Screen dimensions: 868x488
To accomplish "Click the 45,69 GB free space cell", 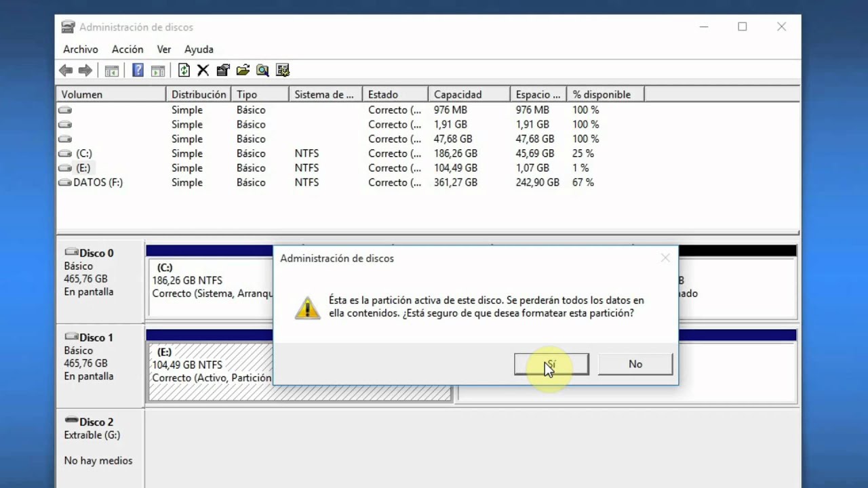I will [534, 154].
